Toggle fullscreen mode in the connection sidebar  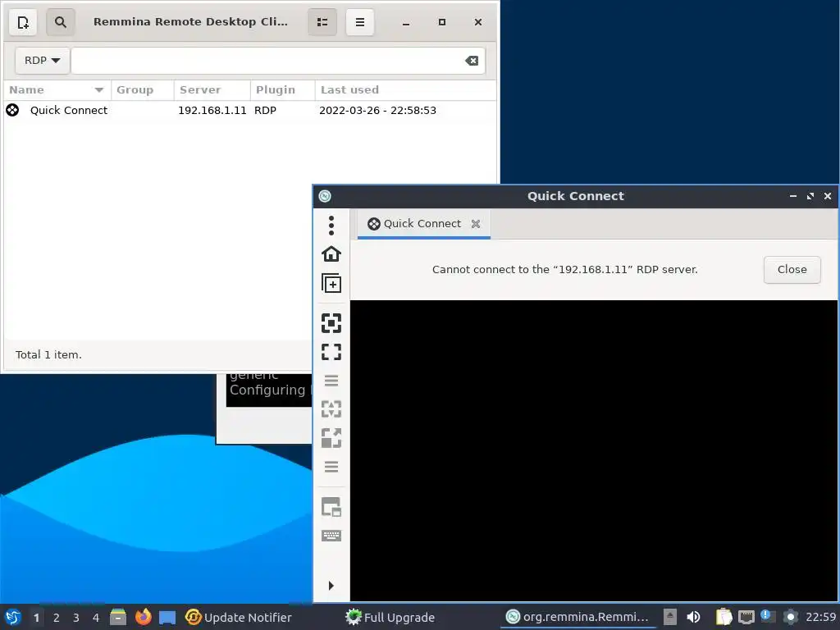click(x=331, y=352)
